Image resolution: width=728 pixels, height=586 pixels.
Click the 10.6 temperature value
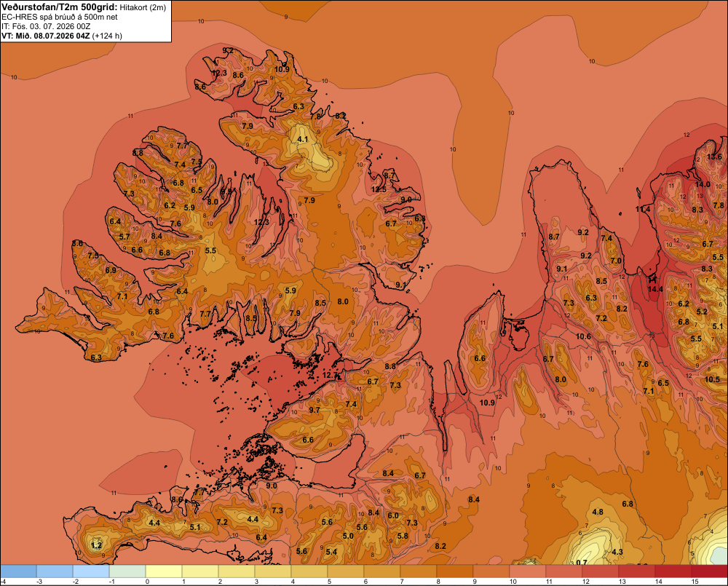(x=584, y=336)
